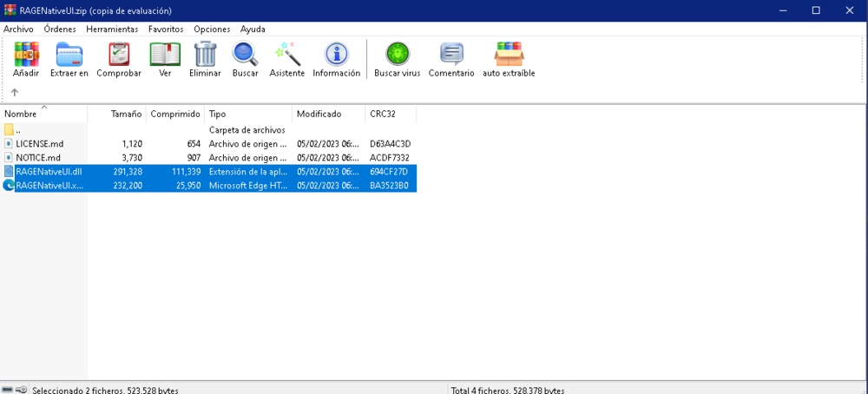Image resolution: width=868 pixels, height=394 pixels.
Task: Open the Órdenes menu
Action: pyautogui.click(x=60, y=30)
